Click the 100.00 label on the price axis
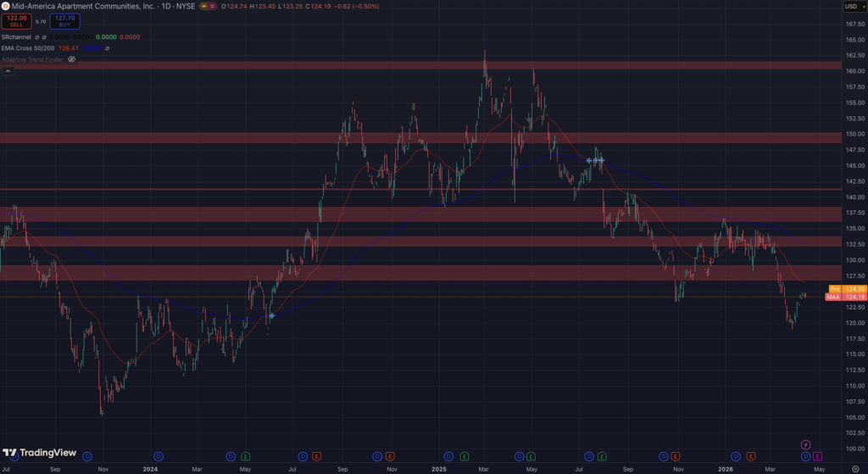This screenshot has width=868, height=474. pos(854,449)
